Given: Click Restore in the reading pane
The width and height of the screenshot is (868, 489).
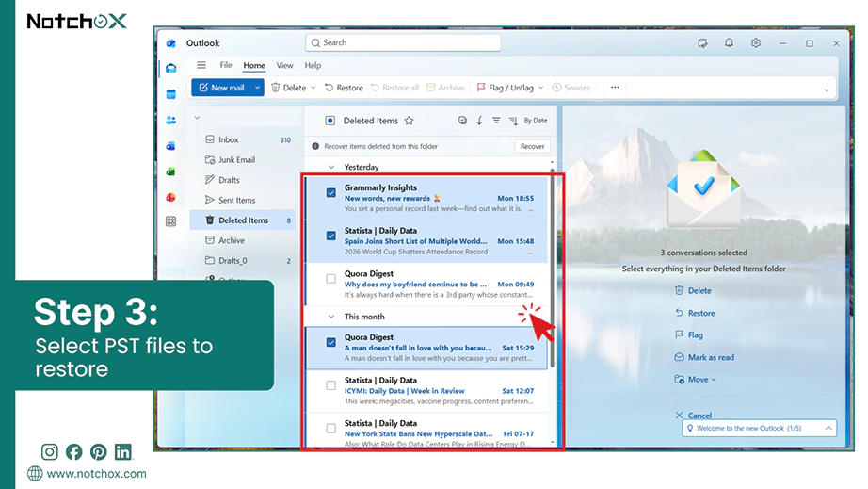Looking at the screenshot, I should click(700, 313).
